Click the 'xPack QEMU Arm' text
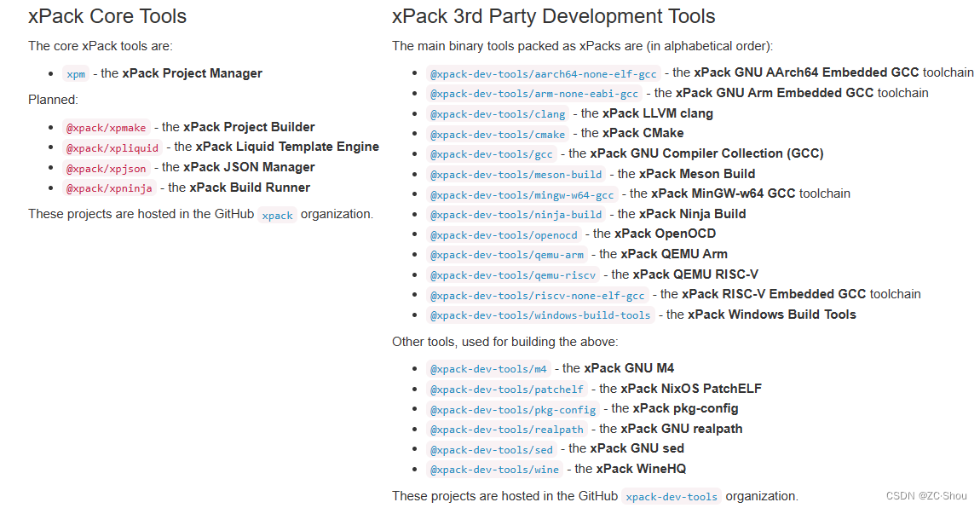The width and height of the screenshot is (980, 508). (674, 254)
